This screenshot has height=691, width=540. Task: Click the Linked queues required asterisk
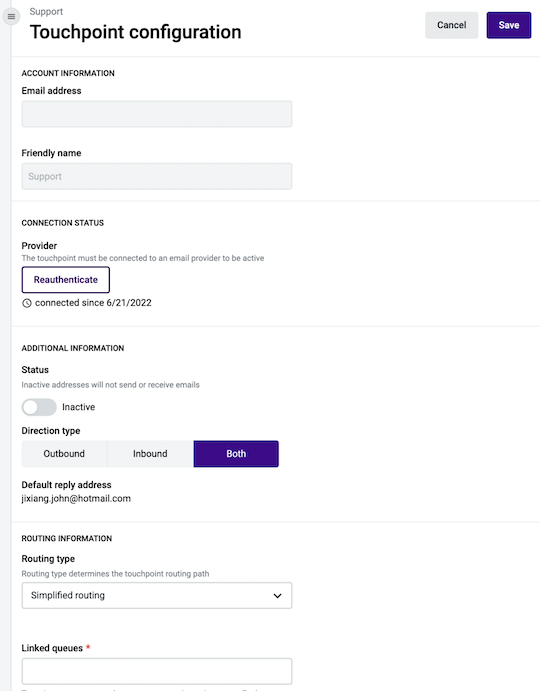[88, 647]
